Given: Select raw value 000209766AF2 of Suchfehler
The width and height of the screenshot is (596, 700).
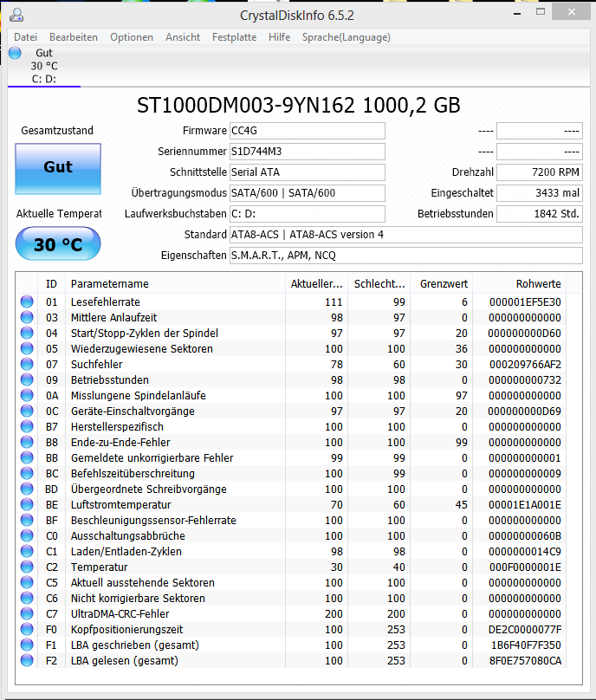Looking at the screenshot, I should point(525,365).
